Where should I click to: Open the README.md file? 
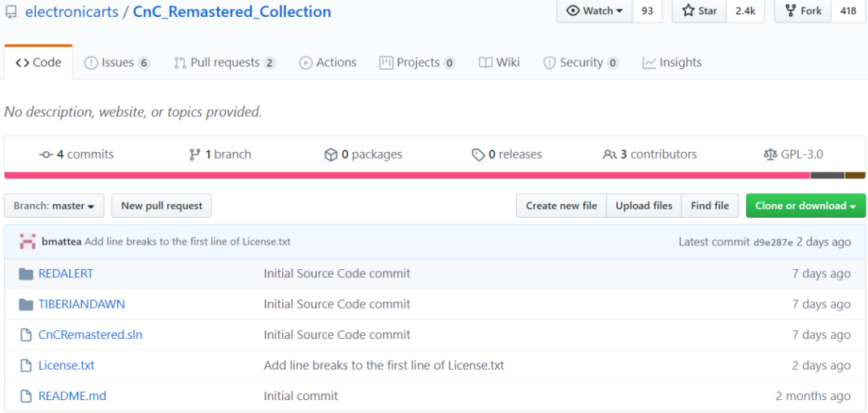(72, 396)
